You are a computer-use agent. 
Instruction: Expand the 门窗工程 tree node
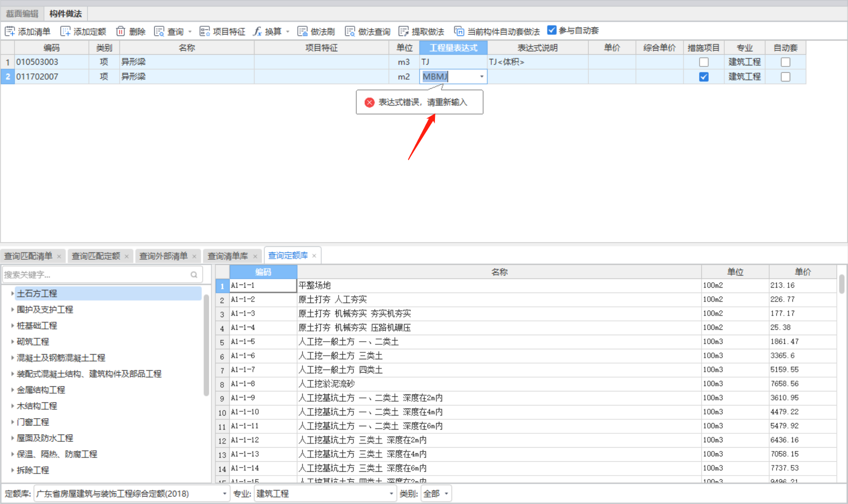12,422
